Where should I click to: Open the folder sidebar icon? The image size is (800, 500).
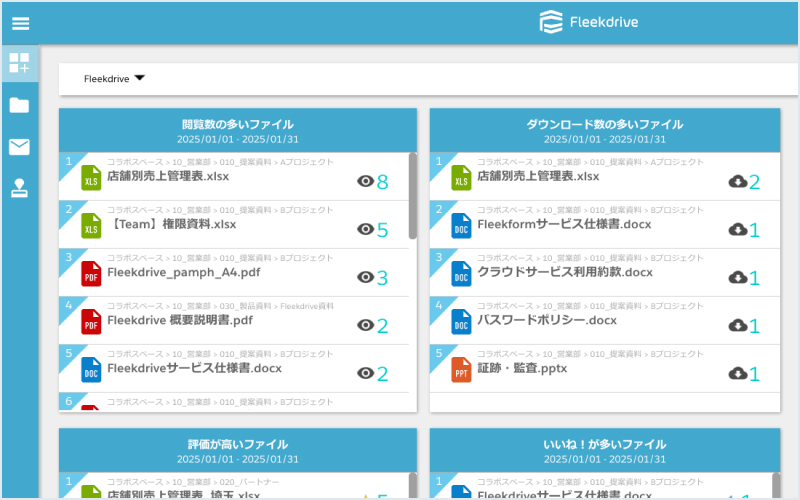point(19,105)
